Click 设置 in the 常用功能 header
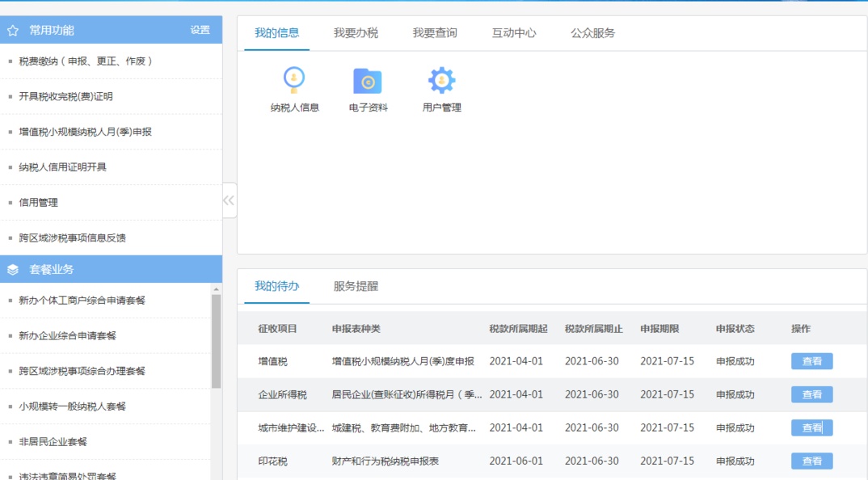 200,31
